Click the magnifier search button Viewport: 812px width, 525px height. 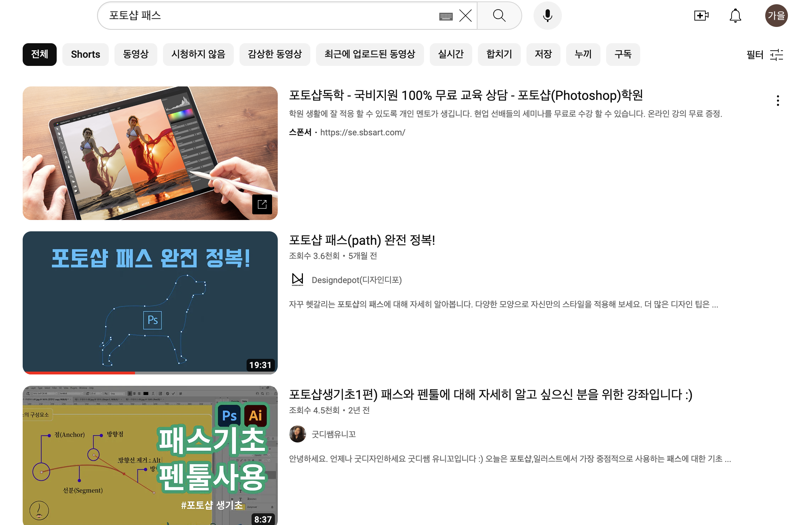(x=499, y=16)
